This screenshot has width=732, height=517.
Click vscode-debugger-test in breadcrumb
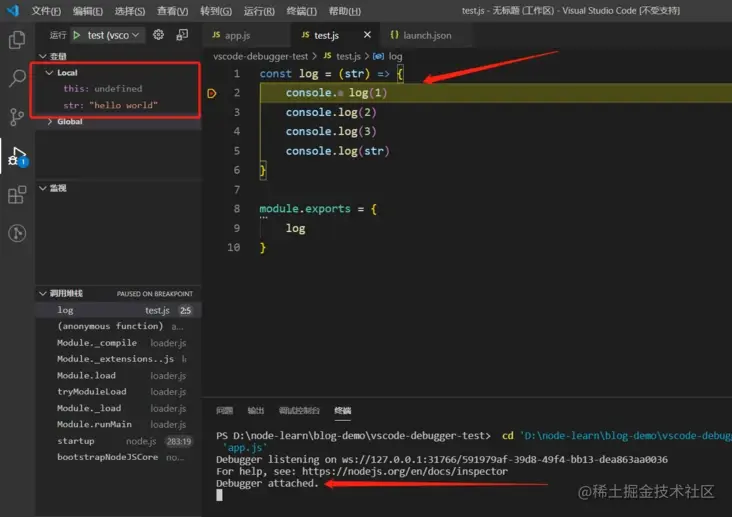click(260, 57)
